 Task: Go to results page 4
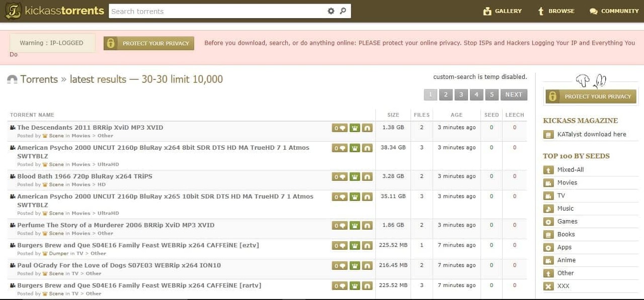coord(476,94)
